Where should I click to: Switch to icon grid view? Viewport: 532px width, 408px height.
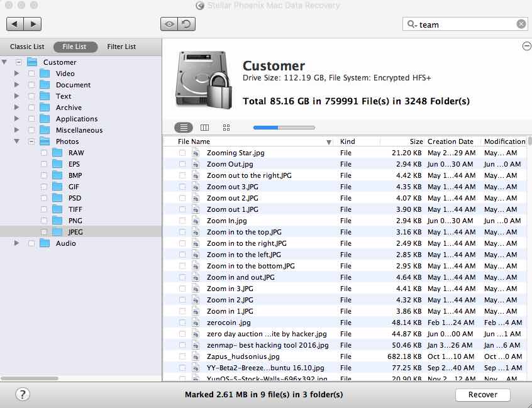(x=226, y=128)
